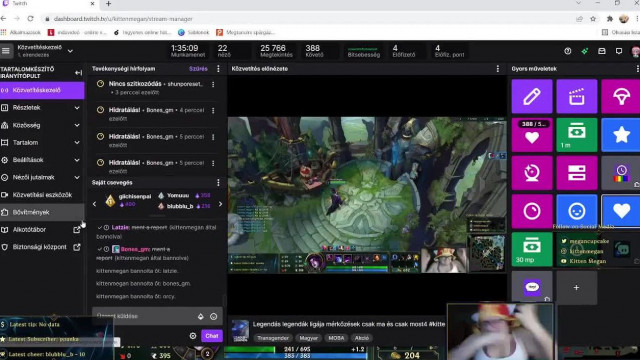Click the blue star quick action tile
This screenshot has width=640, height=360.
click(x=621, y=135)
